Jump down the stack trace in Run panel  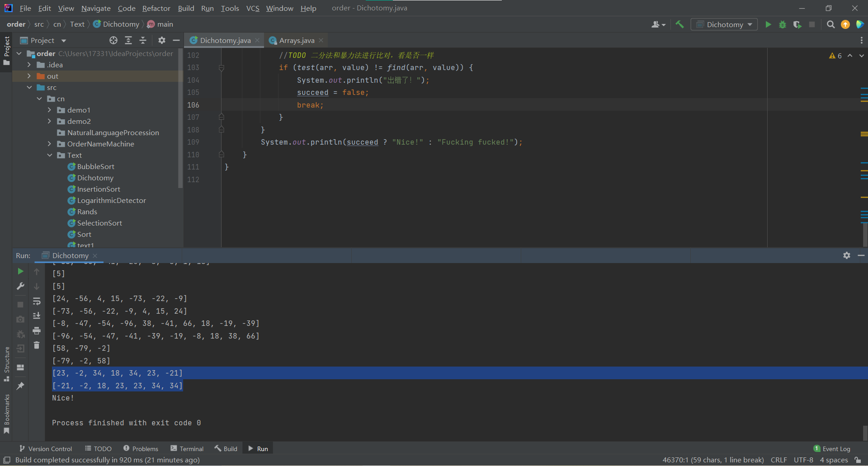click(37, 287)
